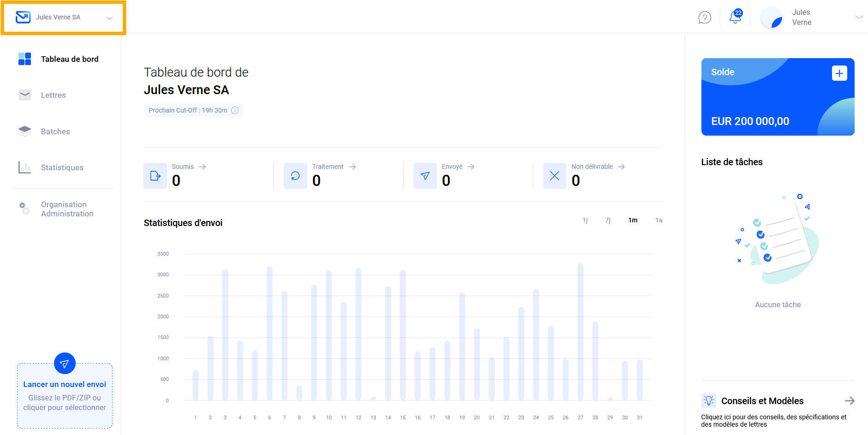Switch chart range to 1a
The height and width of the screenshot is (435, 868).
(658, 220)
